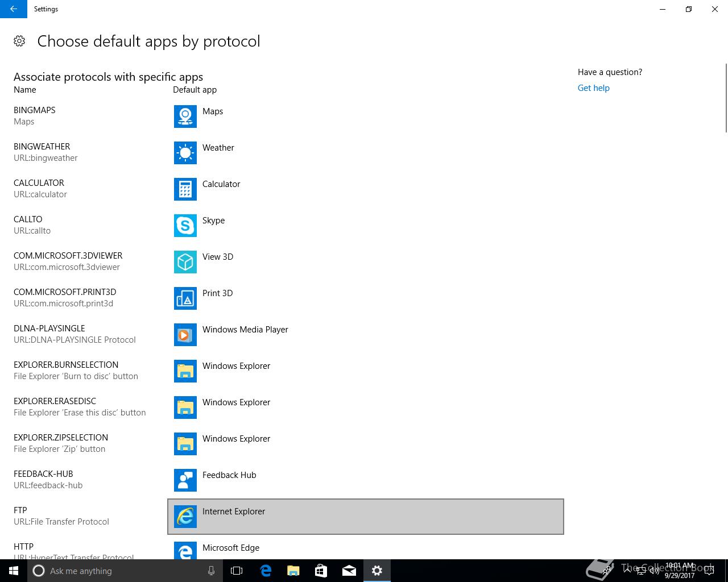Click the Cortana microphone icon

click(211, 571)
